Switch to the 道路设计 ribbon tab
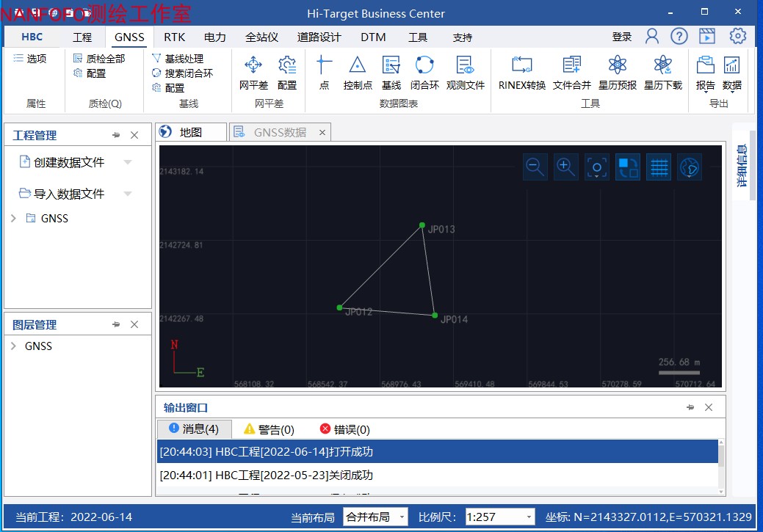 point(319,37)
